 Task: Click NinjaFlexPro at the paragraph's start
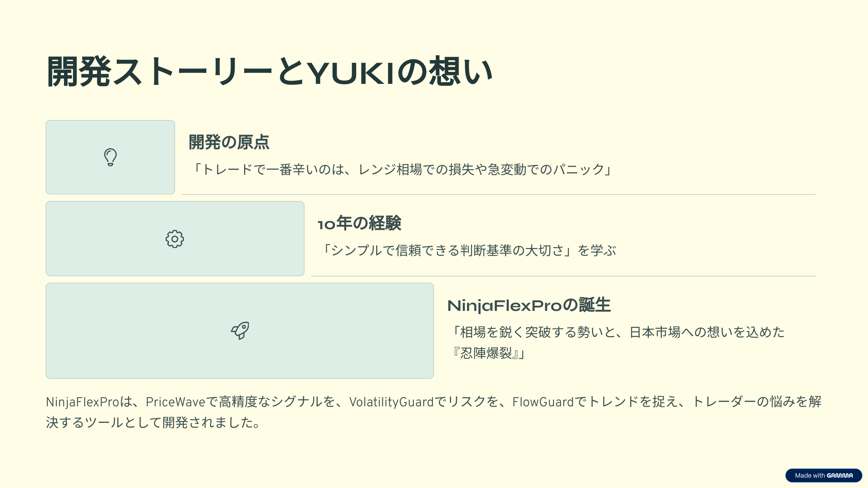pyautogui.click(x=82, y=402)
